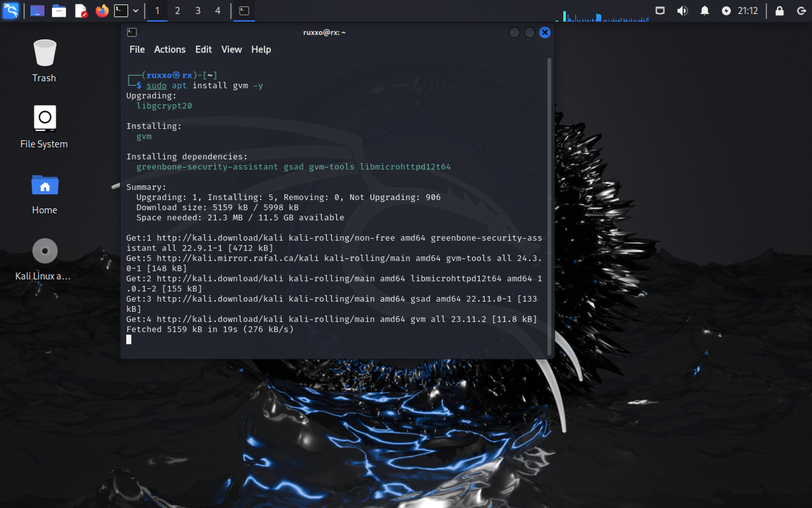The height and width of the screenshot is (508, 812).
Task: Select the Home folder desktop icon
Action: [44, 194]
